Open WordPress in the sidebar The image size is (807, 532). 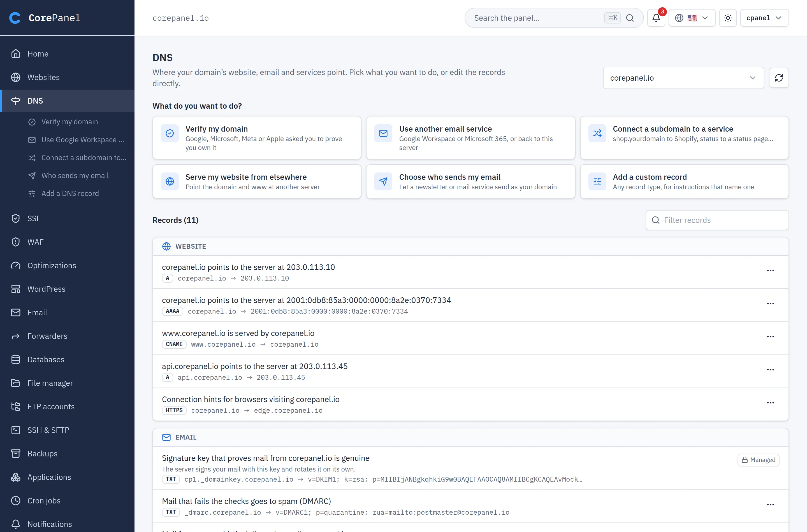(x=67, y=289)
